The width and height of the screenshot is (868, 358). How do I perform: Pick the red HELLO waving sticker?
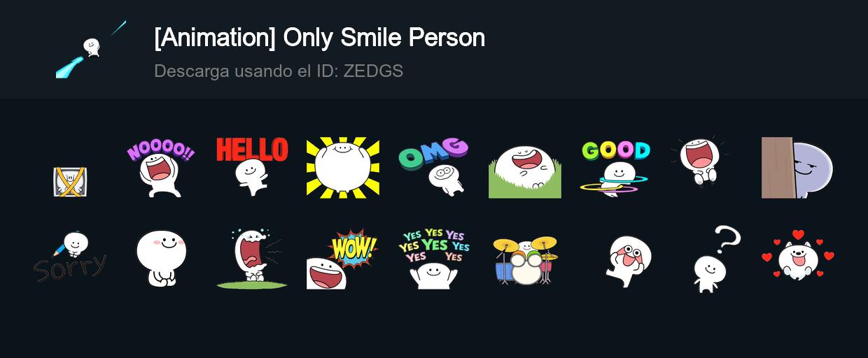(252, 168)
